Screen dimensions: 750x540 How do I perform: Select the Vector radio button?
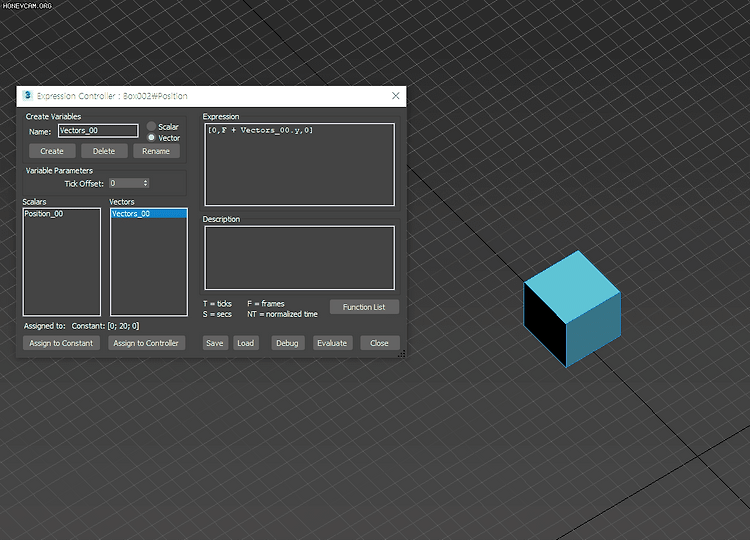point(151,138)
